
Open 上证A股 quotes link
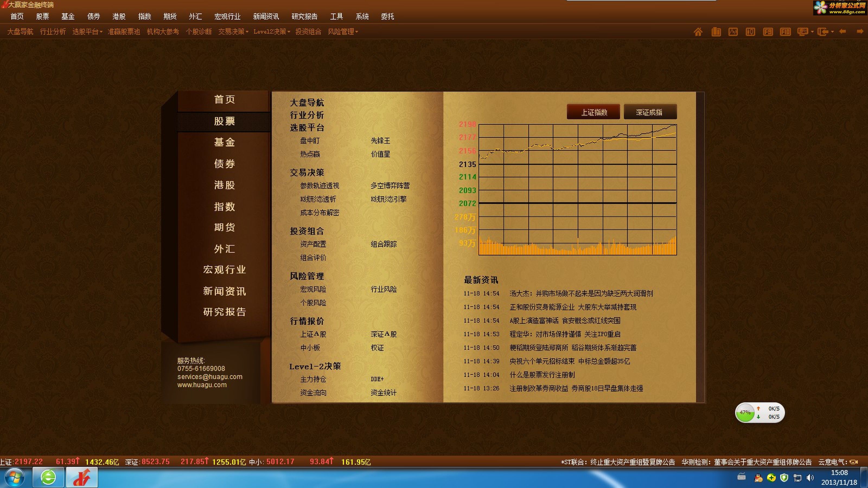pyautogui.click(x=313, y=335)
